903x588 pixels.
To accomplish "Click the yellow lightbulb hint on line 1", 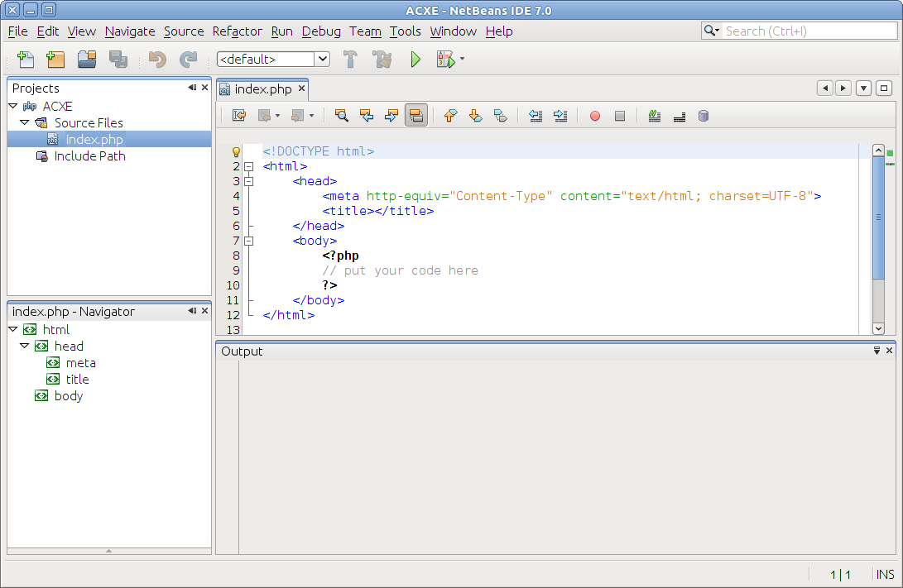I will (x=236, y=152).
